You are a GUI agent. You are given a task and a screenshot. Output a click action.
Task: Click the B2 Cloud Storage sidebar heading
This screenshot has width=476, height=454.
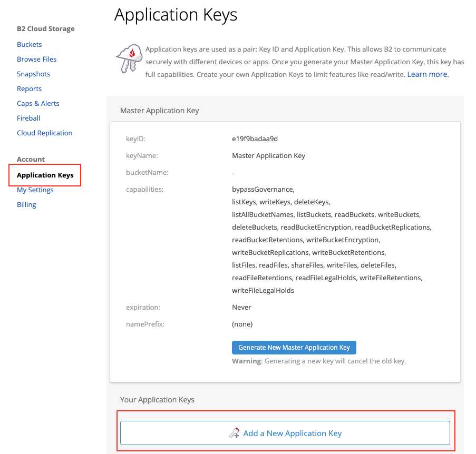pyautogui.click(x=46, y=29)
